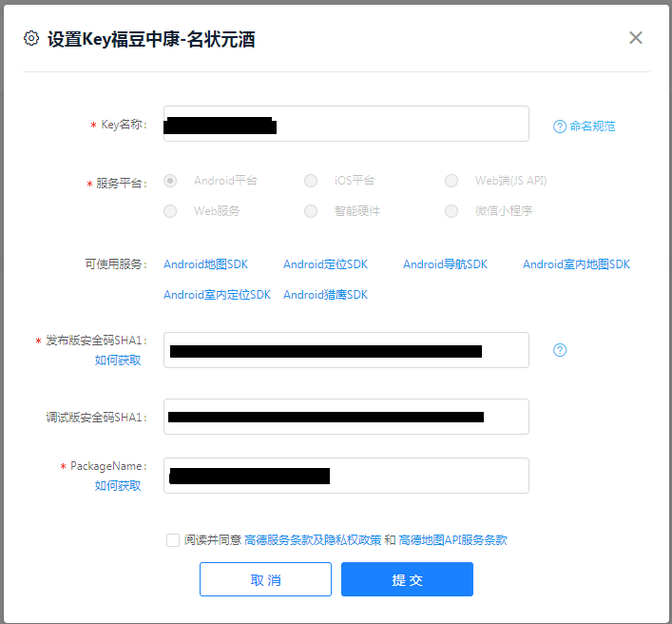
Task: Focus the 调试版安全码SHA1 input field
Action: pyautogui.click(x=346, y=417)
